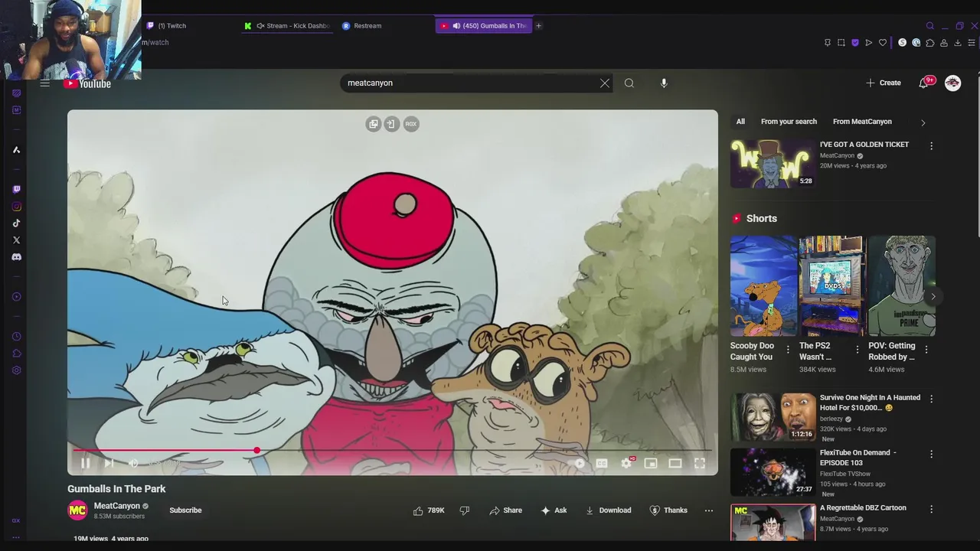Open the Scooby Doo Caught You short

point(763,286)
